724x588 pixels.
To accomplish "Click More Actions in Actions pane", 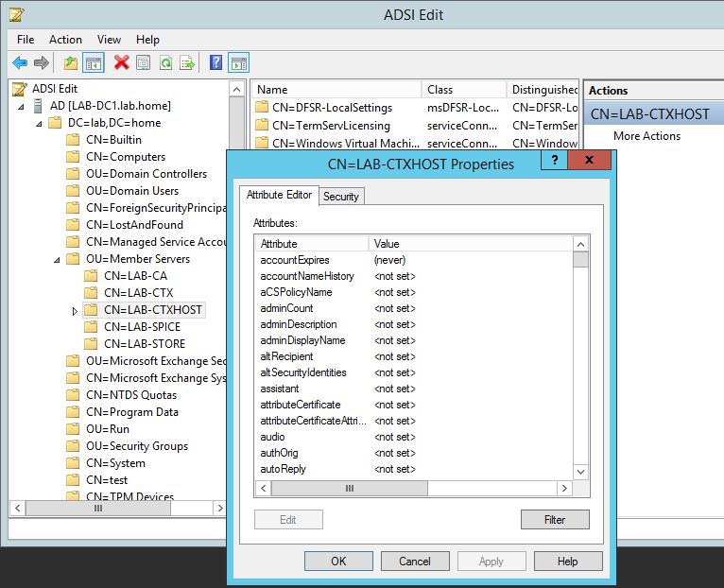I will tap(646, 136).
